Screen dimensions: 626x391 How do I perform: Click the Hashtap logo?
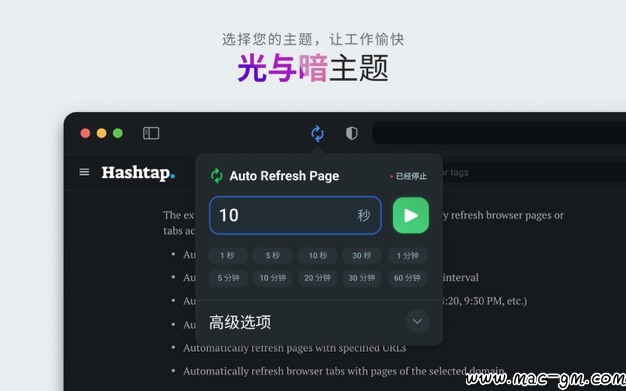[x=138, y=173]
